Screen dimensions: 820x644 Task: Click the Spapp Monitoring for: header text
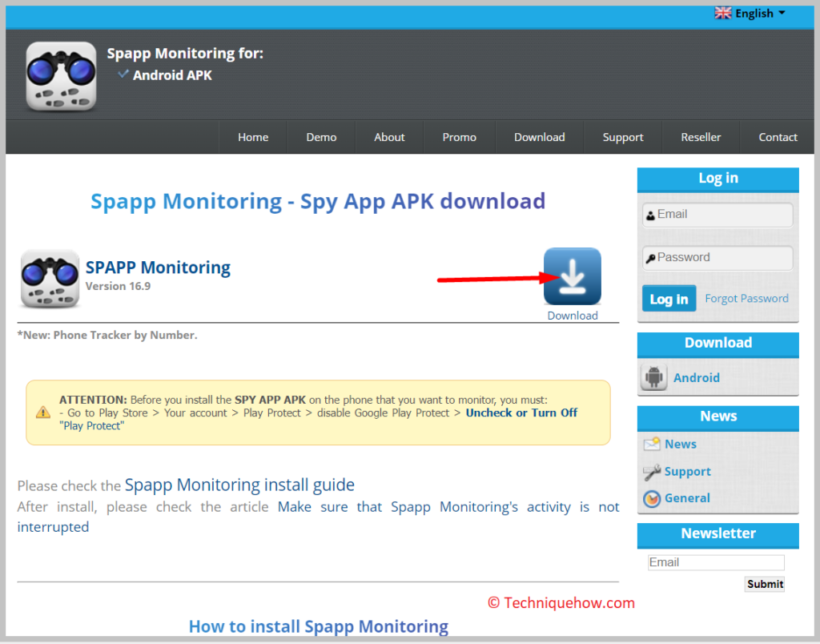[x=185, y=54]
